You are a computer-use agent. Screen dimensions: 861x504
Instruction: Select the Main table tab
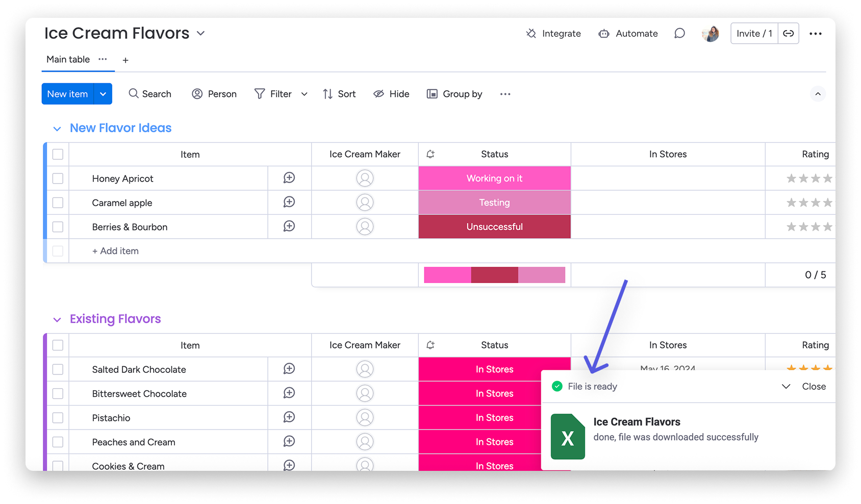pos(68,59)
